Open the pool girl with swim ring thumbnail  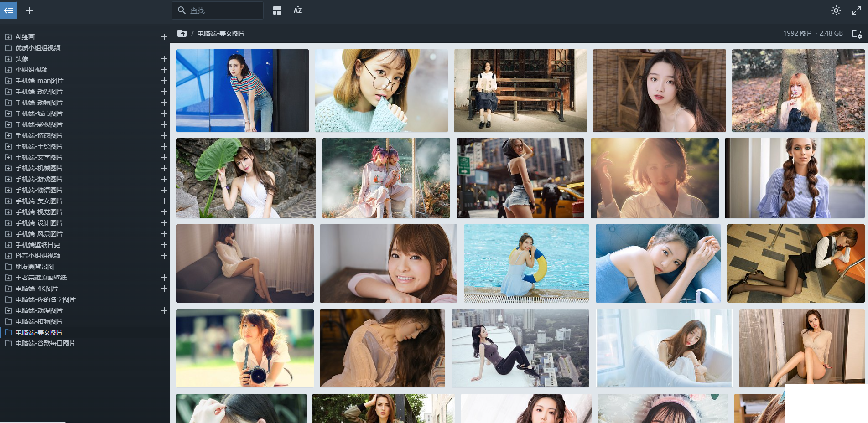coord(526,263)
